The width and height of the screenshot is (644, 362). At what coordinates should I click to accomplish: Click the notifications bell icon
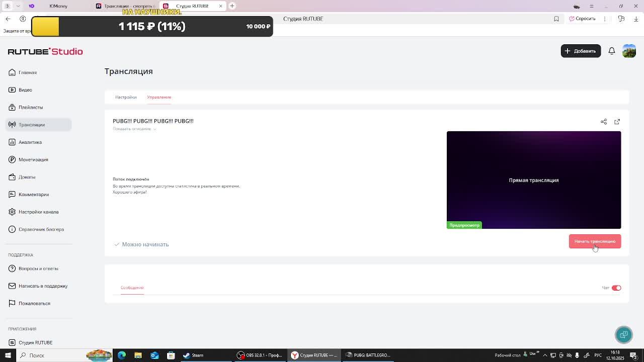(x=612, y=51)
